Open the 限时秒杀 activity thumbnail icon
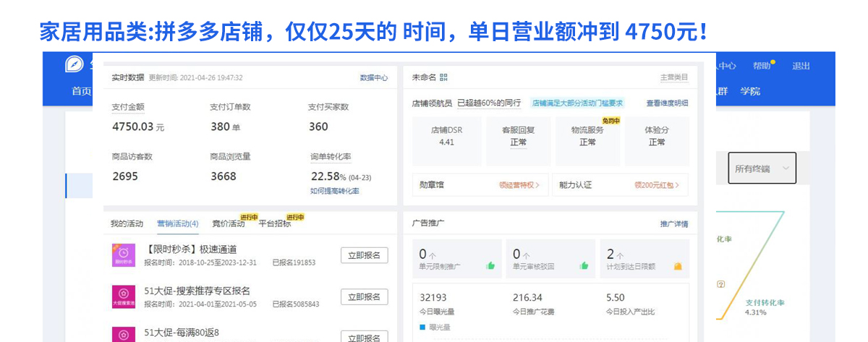Image resolution: width=868 pixels, height=342 pixels. coord(123,255)
